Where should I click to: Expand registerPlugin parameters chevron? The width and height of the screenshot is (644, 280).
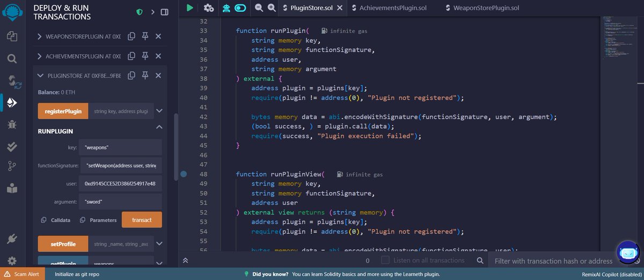159,112
